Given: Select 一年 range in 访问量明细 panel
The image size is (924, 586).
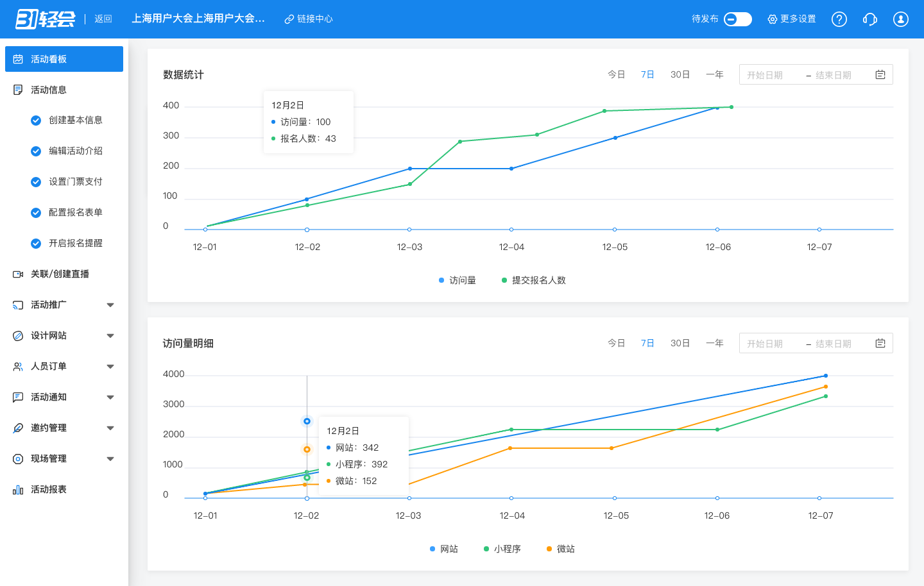Looking at the screenshot, I should [714, 344].
